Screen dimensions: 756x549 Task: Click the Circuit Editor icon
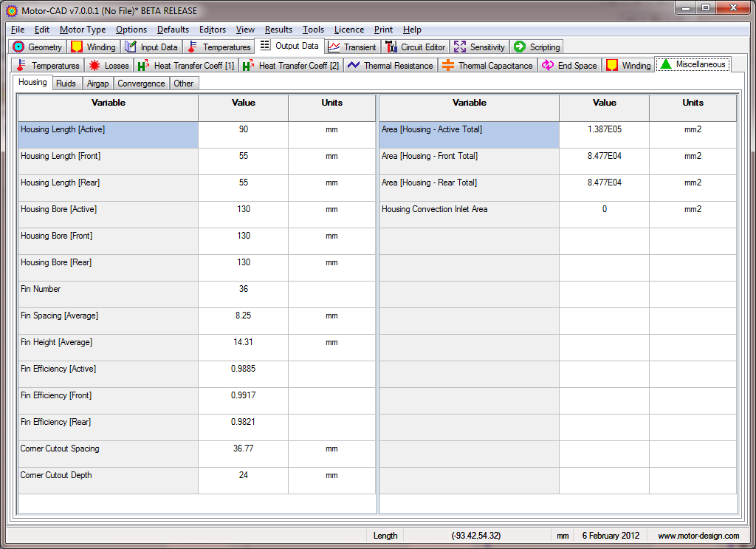click(391, 47)
